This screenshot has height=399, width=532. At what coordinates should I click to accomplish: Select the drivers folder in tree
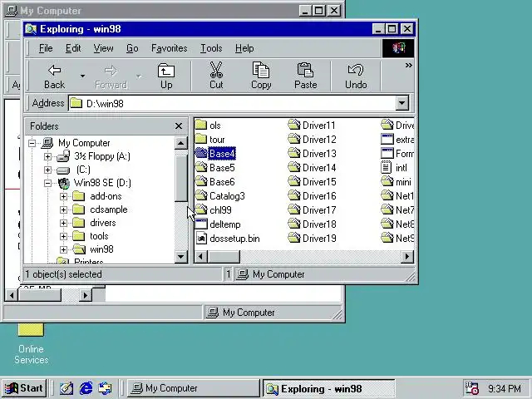103,223
